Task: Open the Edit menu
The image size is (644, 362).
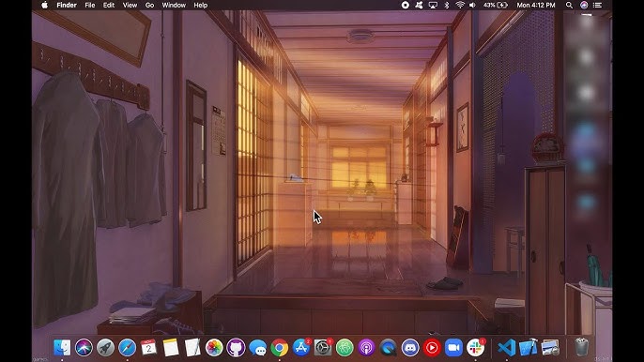Action: 109,5
